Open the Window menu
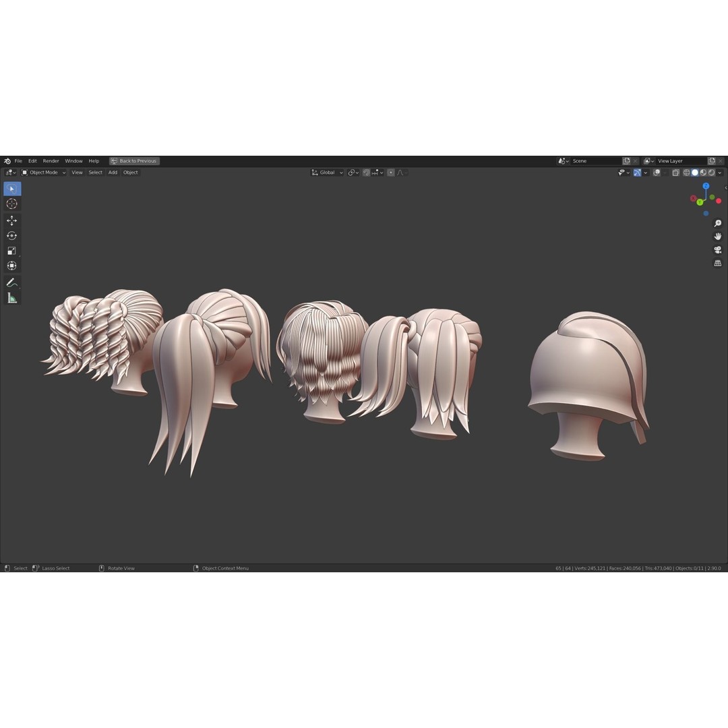This screenshot has height=728, width=728. click(x=74, y=161)
